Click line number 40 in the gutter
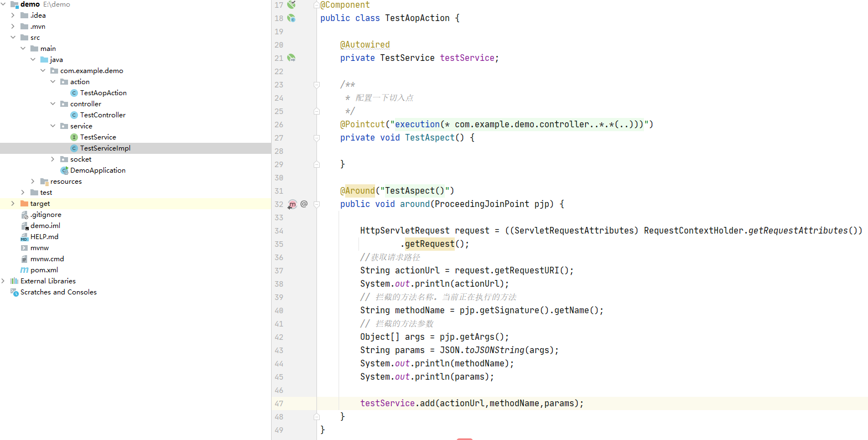 279,310
